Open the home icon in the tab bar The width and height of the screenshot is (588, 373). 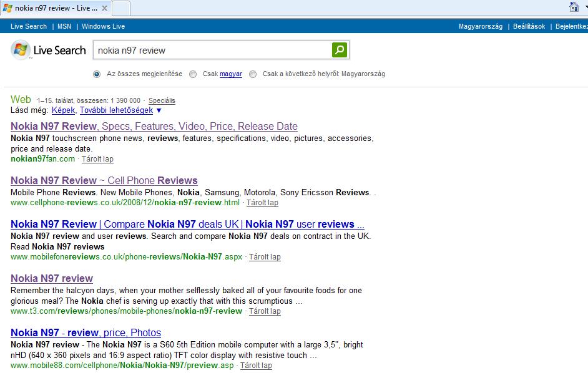pyautogui.click(x=574, y=7)
